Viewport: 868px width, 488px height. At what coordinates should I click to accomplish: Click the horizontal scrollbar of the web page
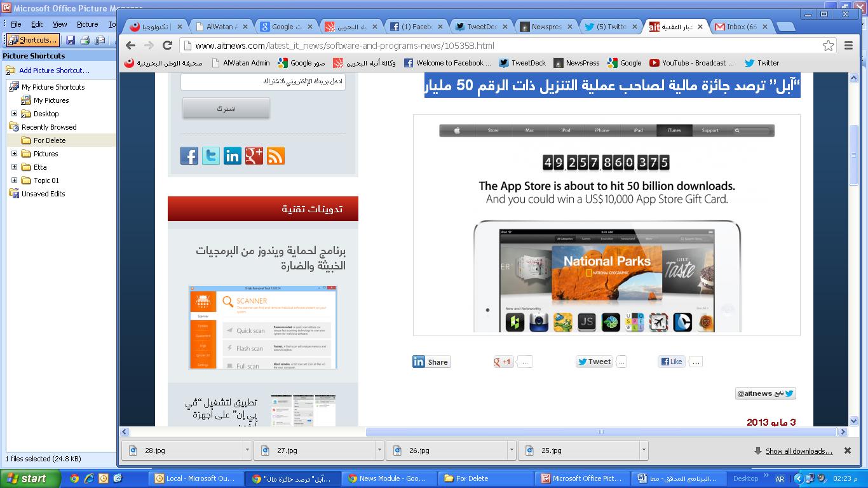(x=600, y=432)
